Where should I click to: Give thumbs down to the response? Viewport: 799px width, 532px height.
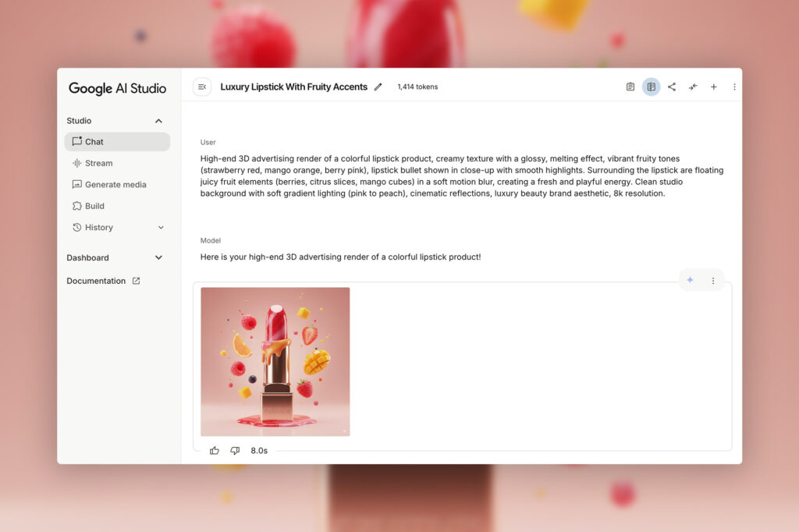tap(235, 450)
